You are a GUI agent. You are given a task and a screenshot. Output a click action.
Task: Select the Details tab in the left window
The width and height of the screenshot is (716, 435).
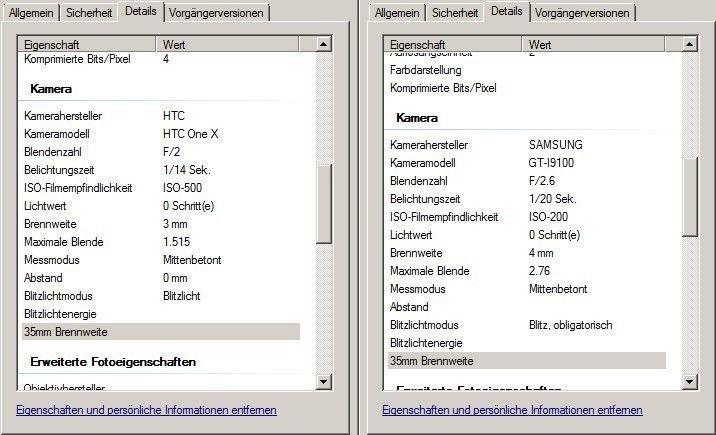[x=141, y=11]
